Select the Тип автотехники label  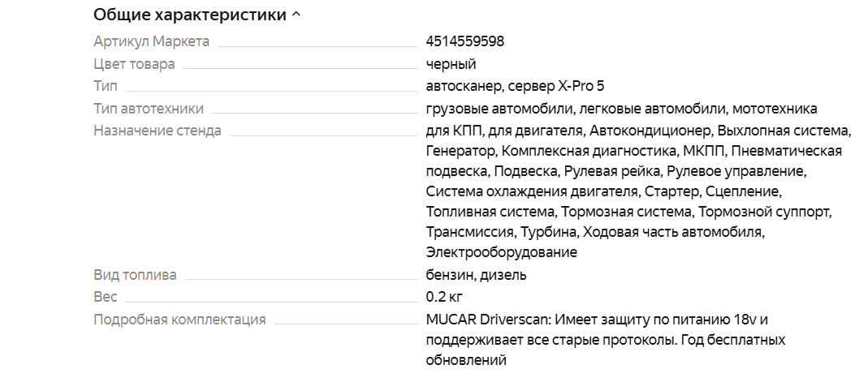tap(149, 109)
